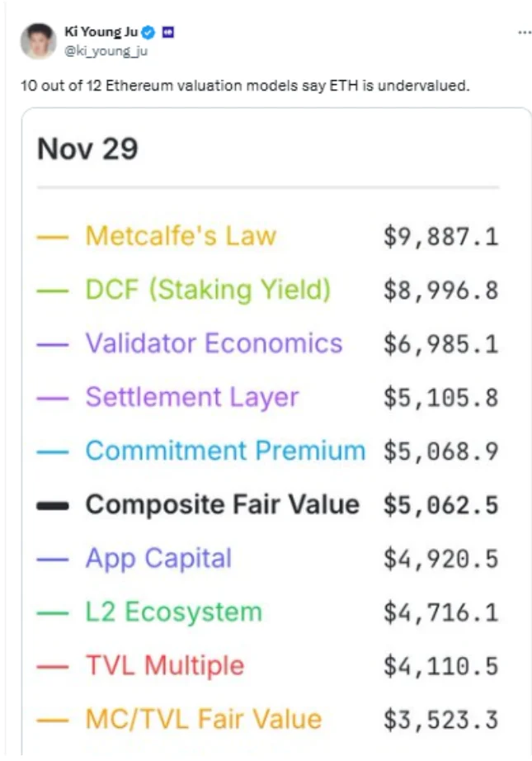Open the three-dot more options menu
Screen dimensions: 532x761
[x=525, y=32]
